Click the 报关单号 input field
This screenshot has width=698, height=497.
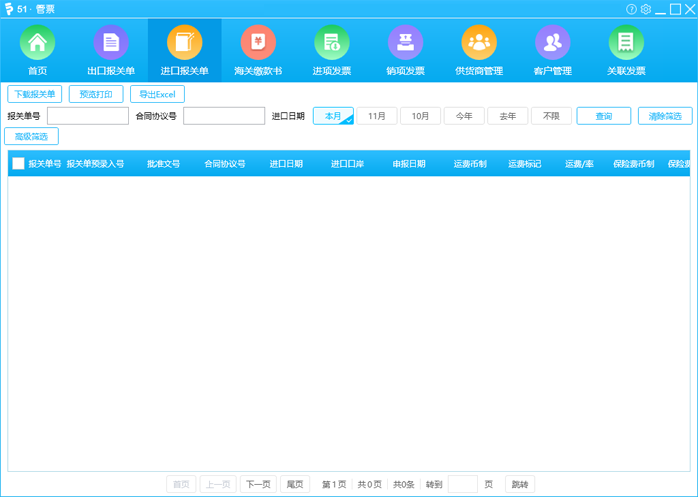[87, 116]
